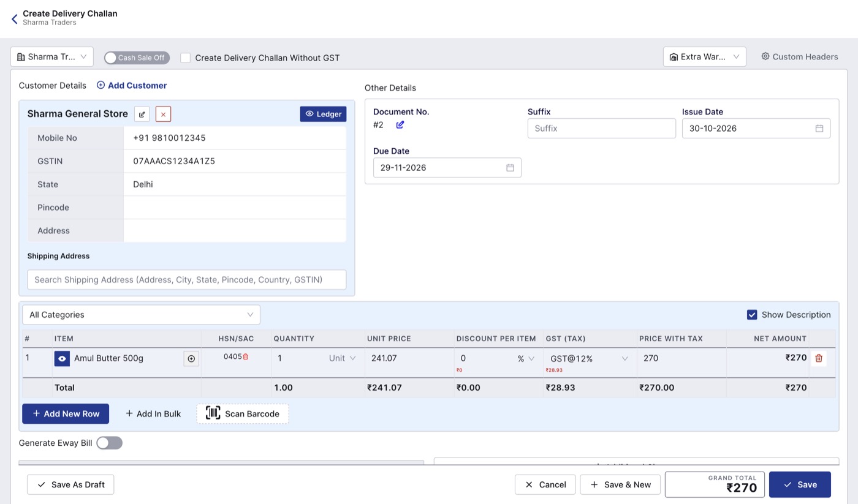Viewport: 858px width, 504px height.
Task: Click Add New Row button
Action: click(x=66, y=413)
